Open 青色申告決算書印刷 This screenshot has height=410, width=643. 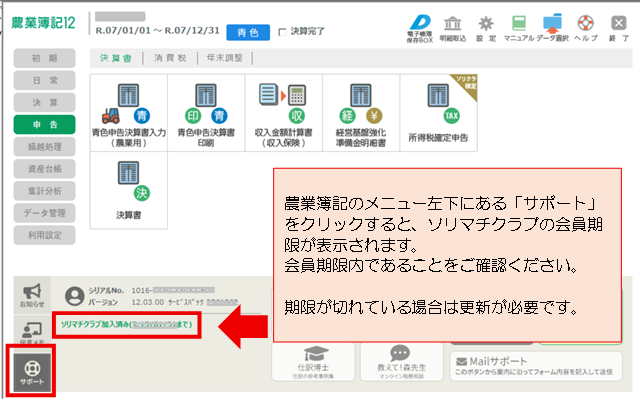point(206,113)
